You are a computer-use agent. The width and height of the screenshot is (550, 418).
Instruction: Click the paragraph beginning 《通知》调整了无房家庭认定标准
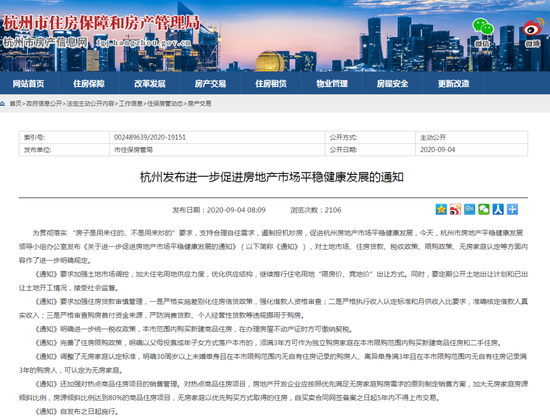tap(273, 363)
